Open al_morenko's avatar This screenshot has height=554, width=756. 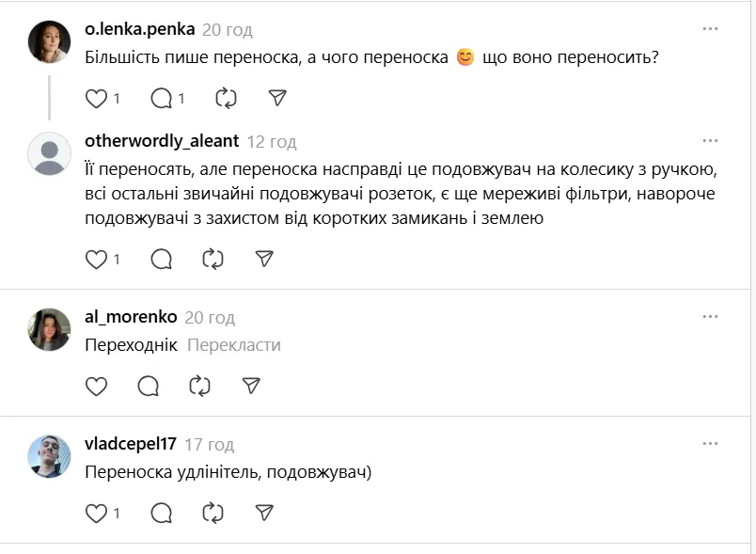pyautogui.click(x=49, y=329)
